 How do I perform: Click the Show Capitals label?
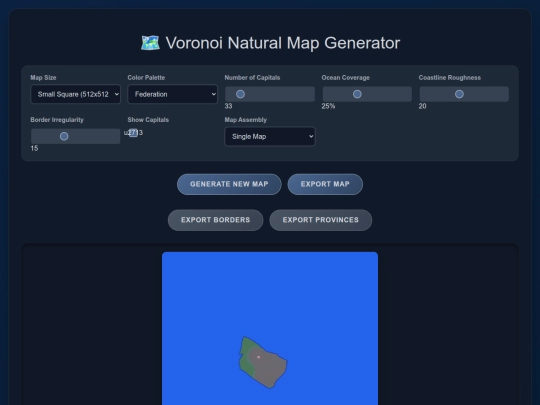pyautogui.click(x=148, y=120)
